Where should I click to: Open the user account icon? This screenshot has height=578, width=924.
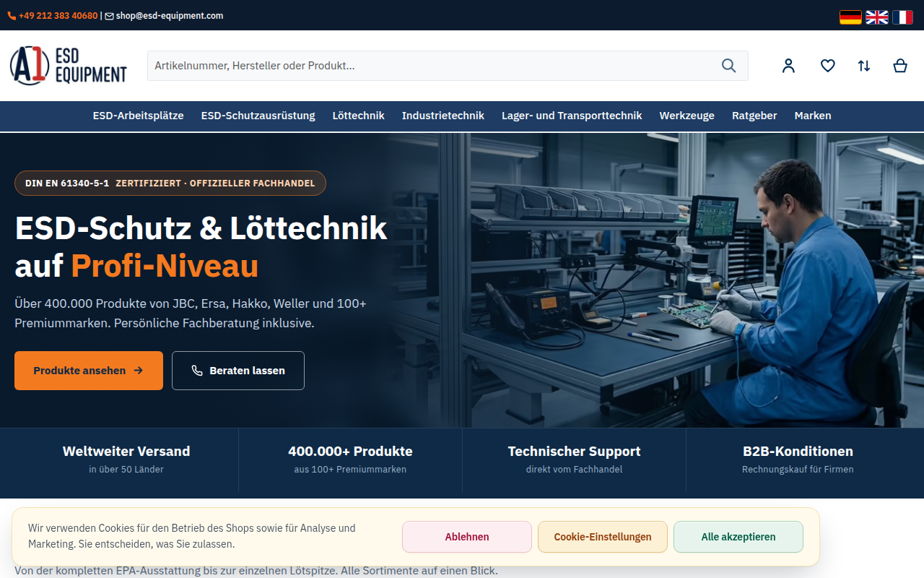788,66
